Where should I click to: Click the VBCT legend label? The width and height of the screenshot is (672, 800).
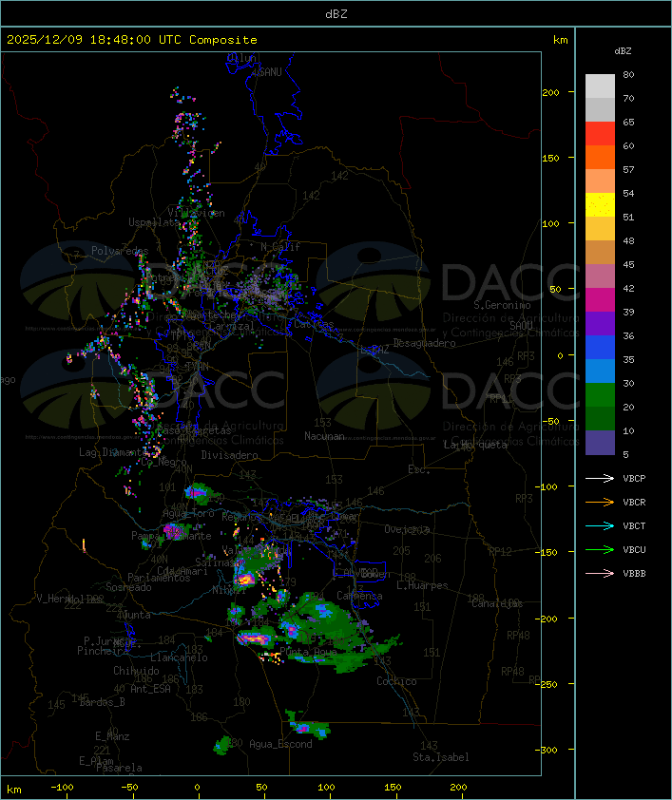634,526
